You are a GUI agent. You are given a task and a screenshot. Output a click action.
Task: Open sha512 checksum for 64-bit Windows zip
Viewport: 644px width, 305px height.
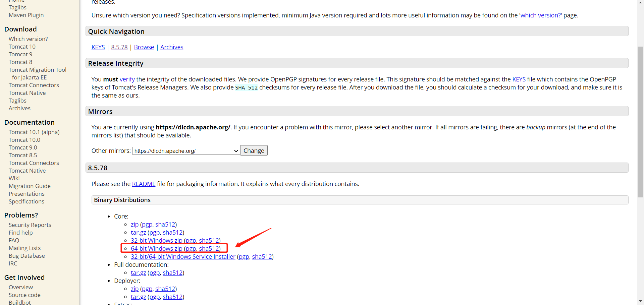pos(209,249)
